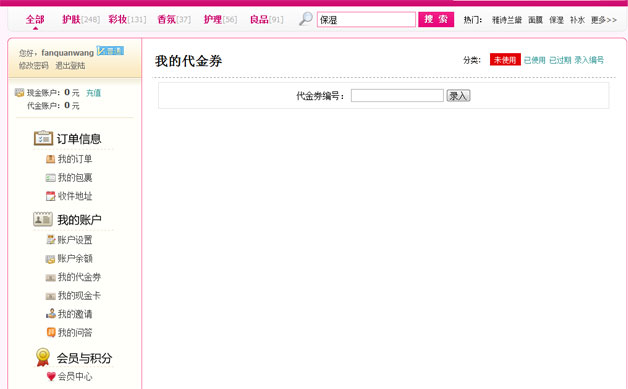
Task: Click the 录入 submit button
Action: pos(458,96)
